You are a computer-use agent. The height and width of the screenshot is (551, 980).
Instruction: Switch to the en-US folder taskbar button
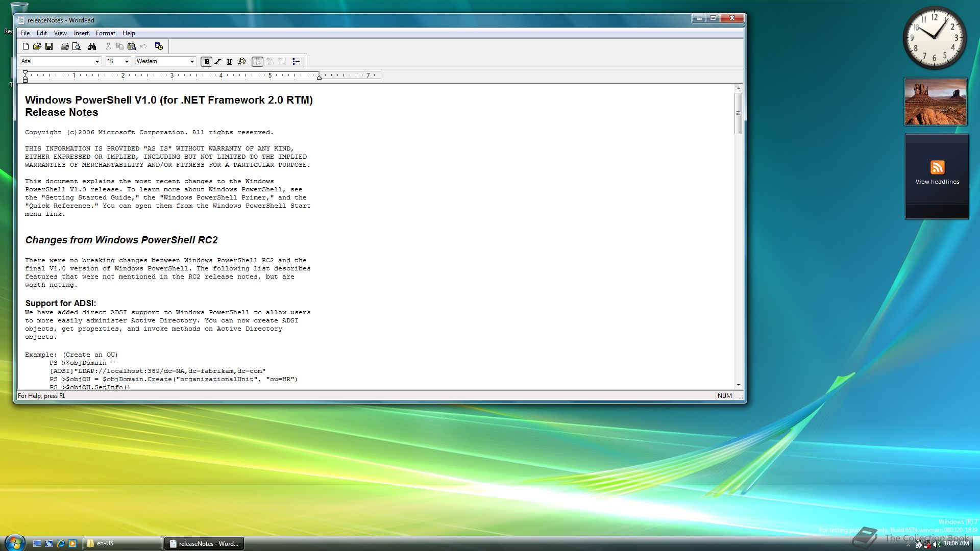[x=123, y=544]
